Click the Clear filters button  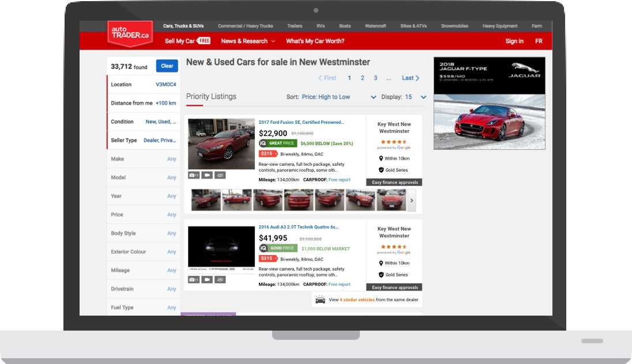pos(167,66)
